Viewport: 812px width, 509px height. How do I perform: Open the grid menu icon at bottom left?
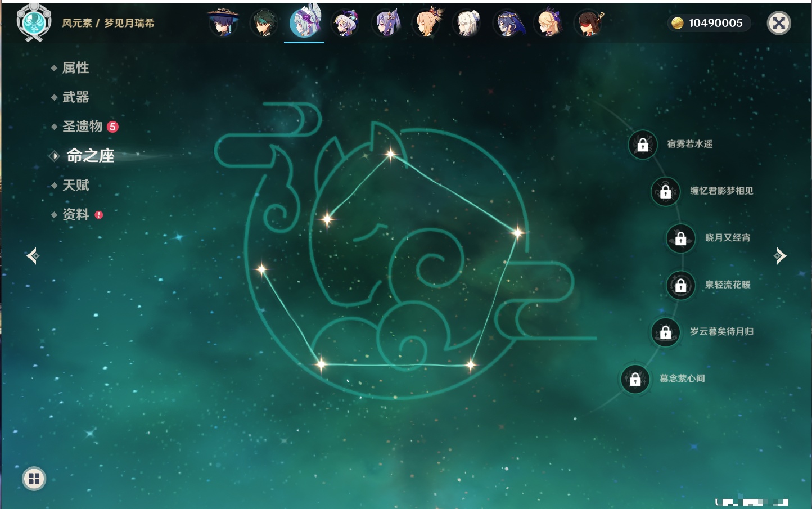point(34,479)
